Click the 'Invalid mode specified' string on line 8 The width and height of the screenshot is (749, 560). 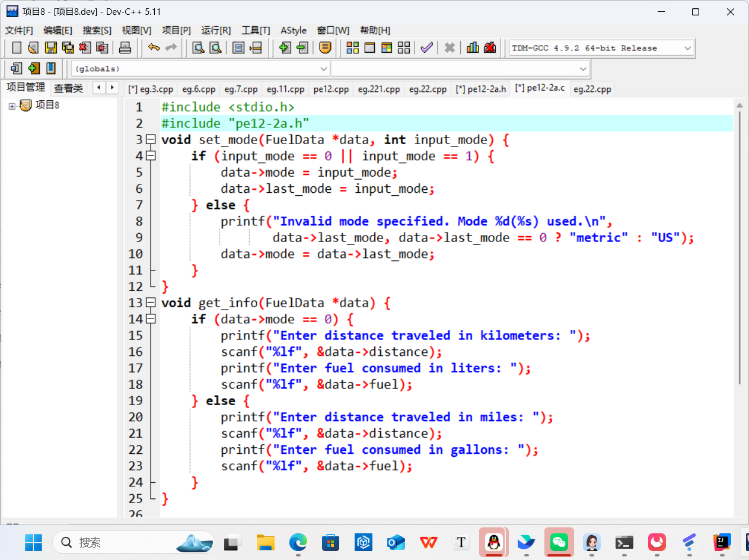point(439,221)
